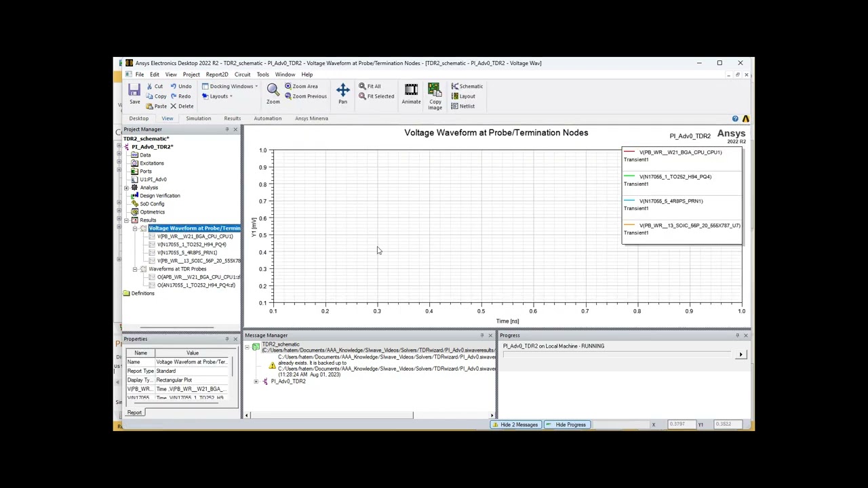868x488 pixels.
Task: Open the Docking Windows dropdown
Action: [230, 86]
